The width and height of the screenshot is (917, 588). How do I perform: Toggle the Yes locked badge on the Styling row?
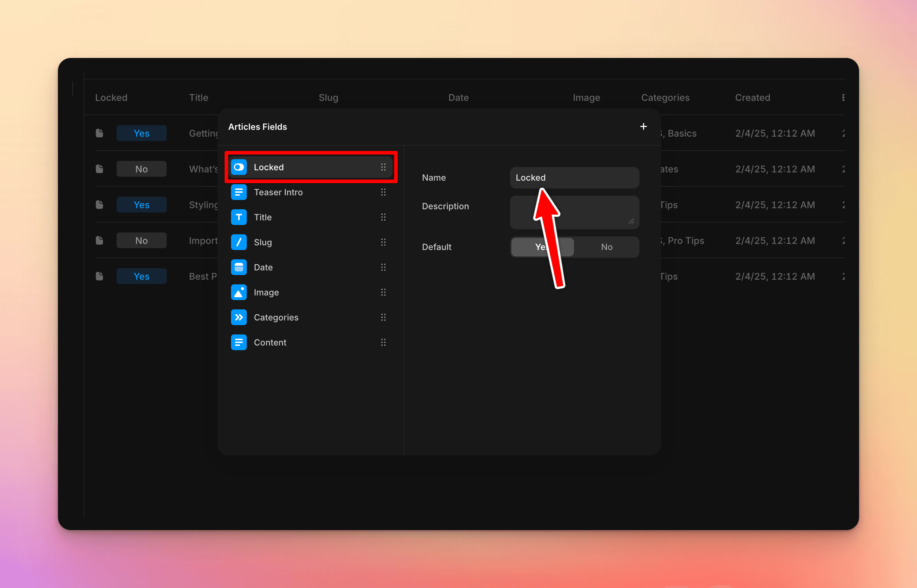141,204
